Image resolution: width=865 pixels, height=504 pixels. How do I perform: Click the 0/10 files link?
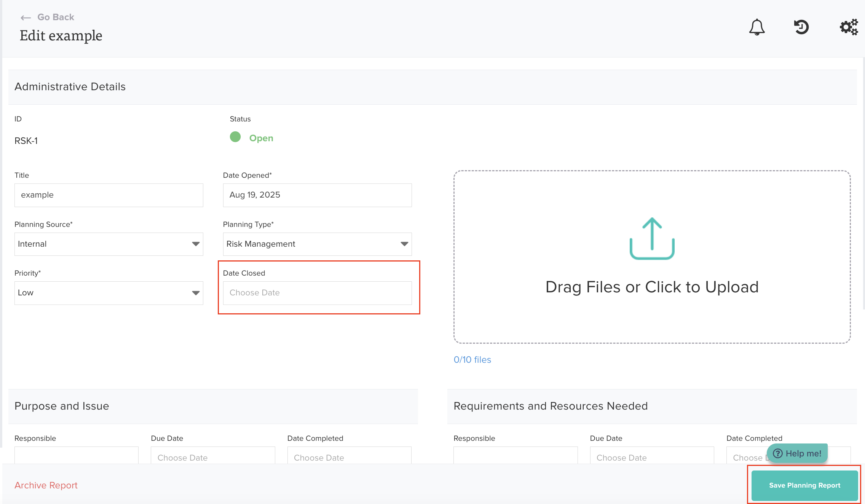pos(472,360)
